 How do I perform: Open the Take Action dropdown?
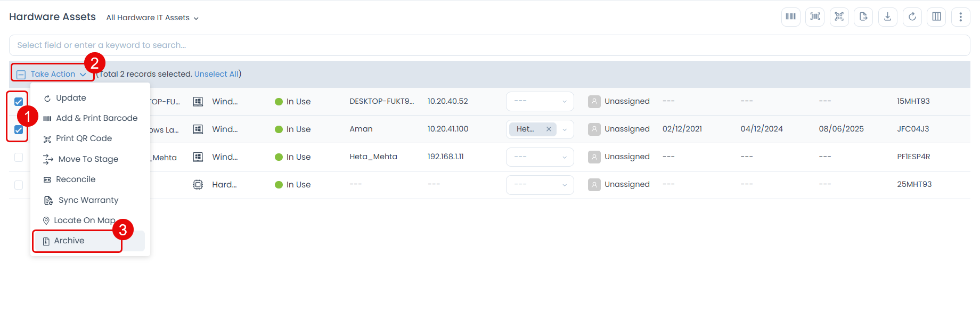pyautogui.click(x=53, y=75)
